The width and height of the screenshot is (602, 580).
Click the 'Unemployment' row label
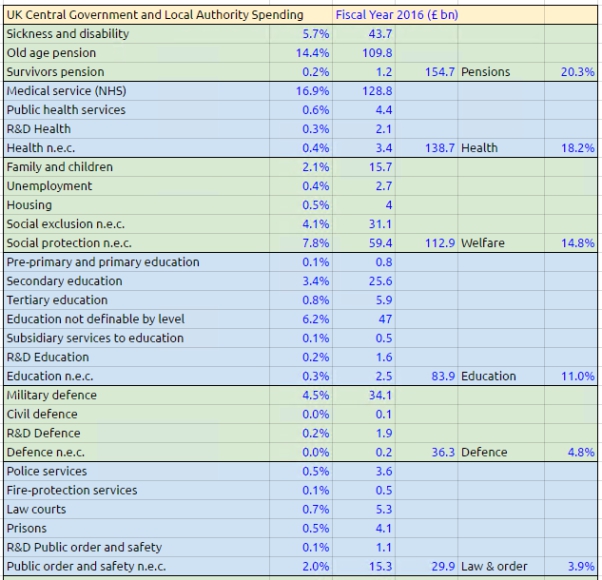coord(137,186)
